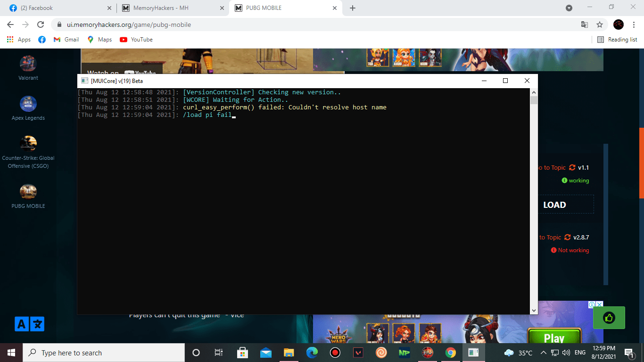Viewport: 644px width, 362px height.
Task: Open the Valorant game icon in sidebar
Action: (28, 64)
